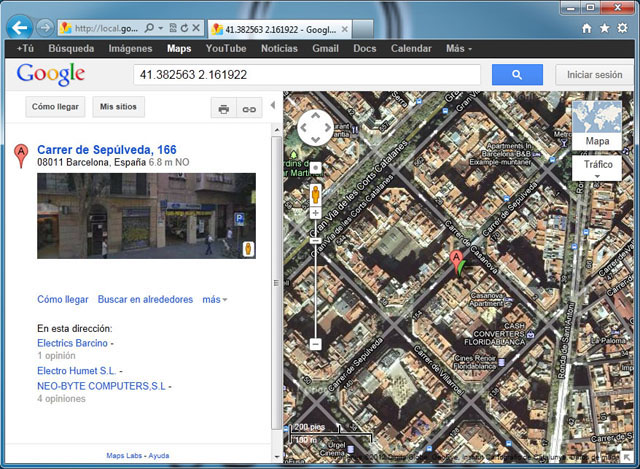Open Favorites star icon

[604, 28]
